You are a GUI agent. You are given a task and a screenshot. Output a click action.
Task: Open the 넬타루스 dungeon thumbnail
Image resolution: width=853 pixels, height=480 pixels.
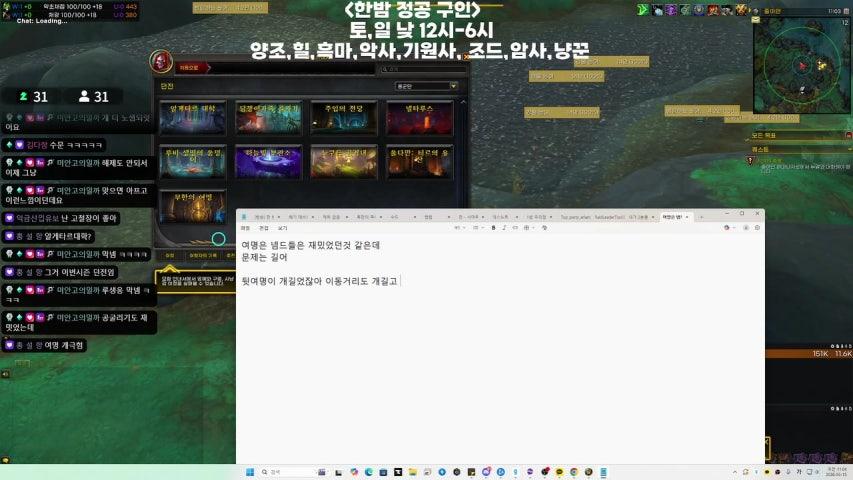tap(419, 118)
